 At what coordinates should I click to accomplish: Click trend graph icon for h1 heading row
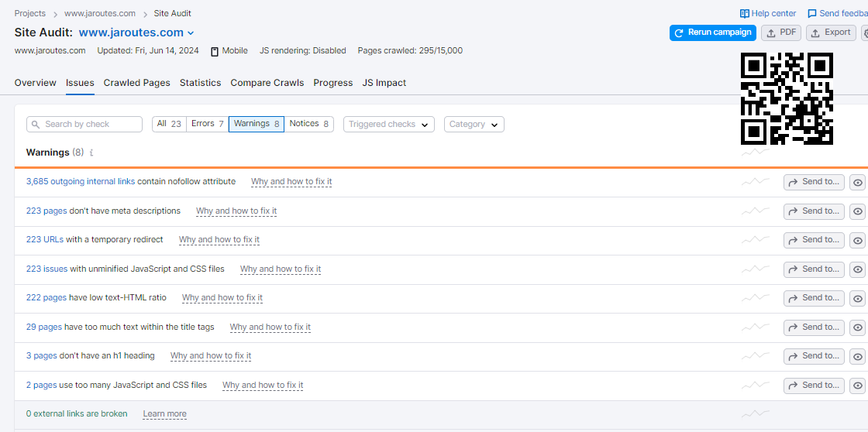tap(755, 356)
